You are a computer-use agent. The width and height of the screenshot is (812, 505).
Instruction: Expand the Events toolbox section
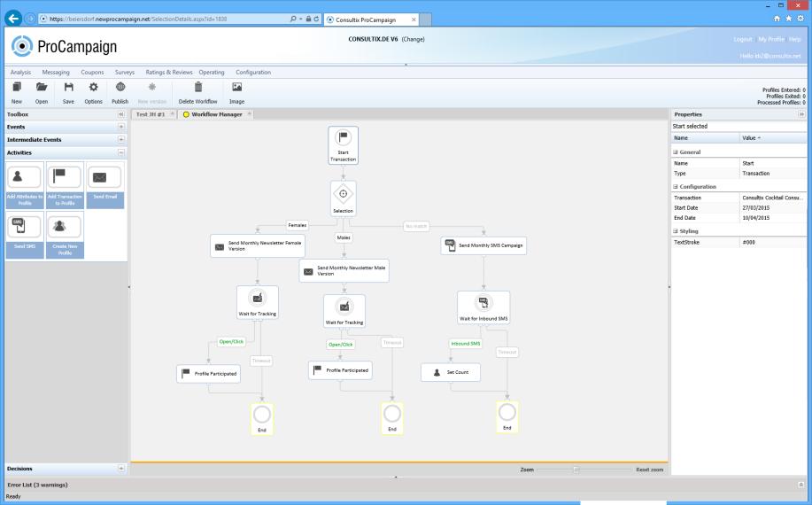pyautogui.click(x=121, y=127)
